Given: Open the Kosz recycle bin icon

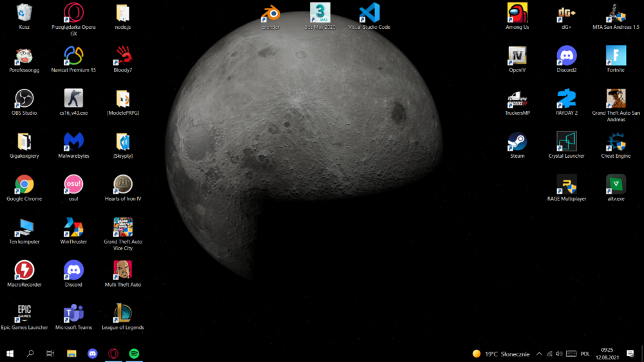Looking at the screenshot, I should 24,17.
